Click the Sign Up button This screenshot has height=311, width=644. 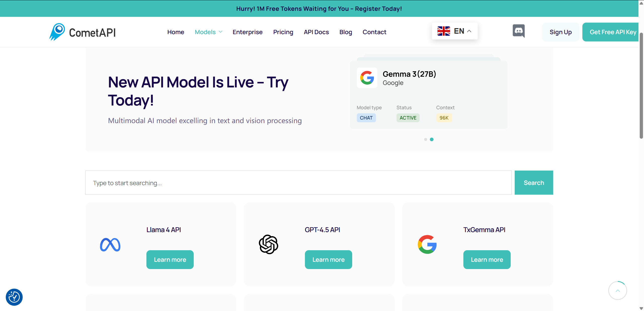(560, 32)
